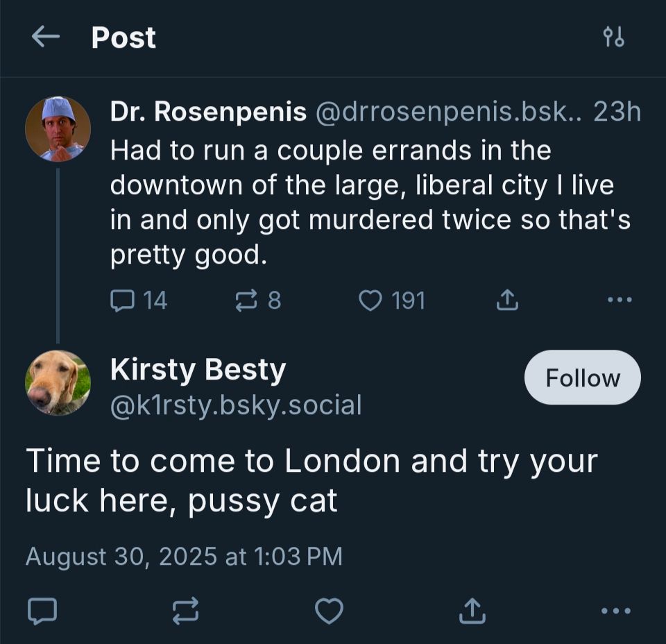Repost Dr. Rosenpenis's post
666x644 pixels.
click(257, 300)
